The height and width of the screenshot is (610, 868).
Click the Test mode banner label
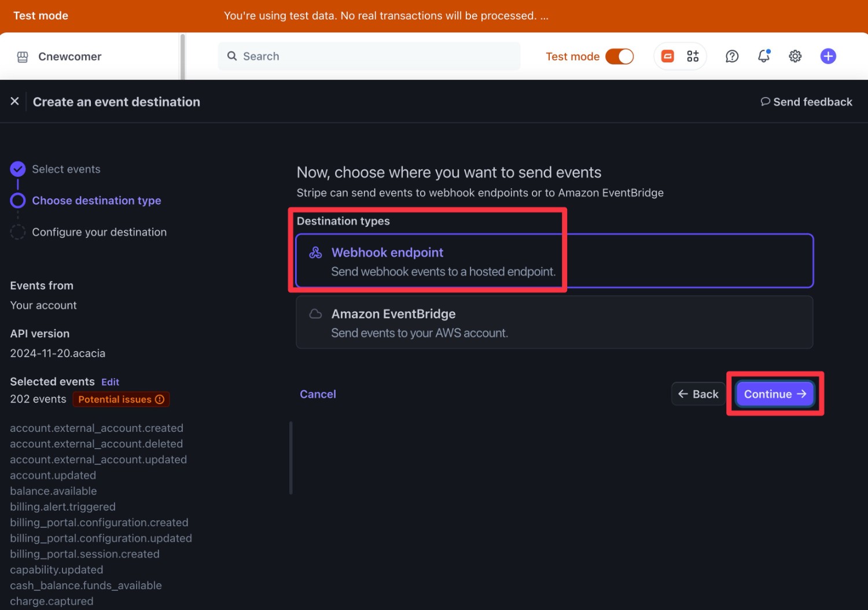click(x=41, y=16)
